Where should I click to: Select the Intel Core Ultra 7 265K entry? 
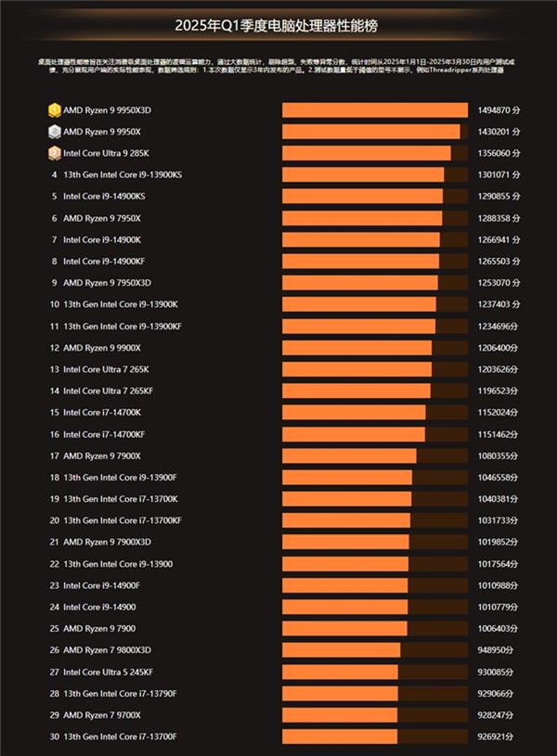tap(106, 369)
